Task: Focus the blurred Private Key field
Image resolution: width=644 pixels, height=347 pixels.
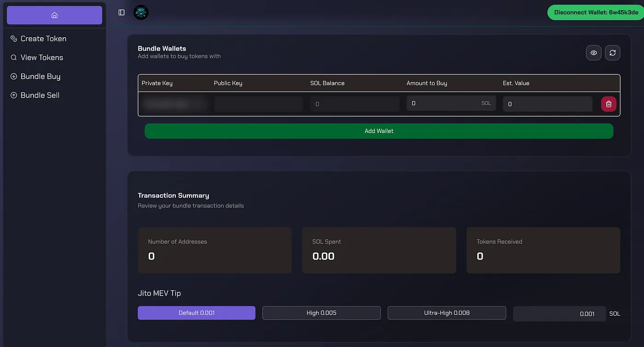Action: pyautogui.click(x=174, y=104)
